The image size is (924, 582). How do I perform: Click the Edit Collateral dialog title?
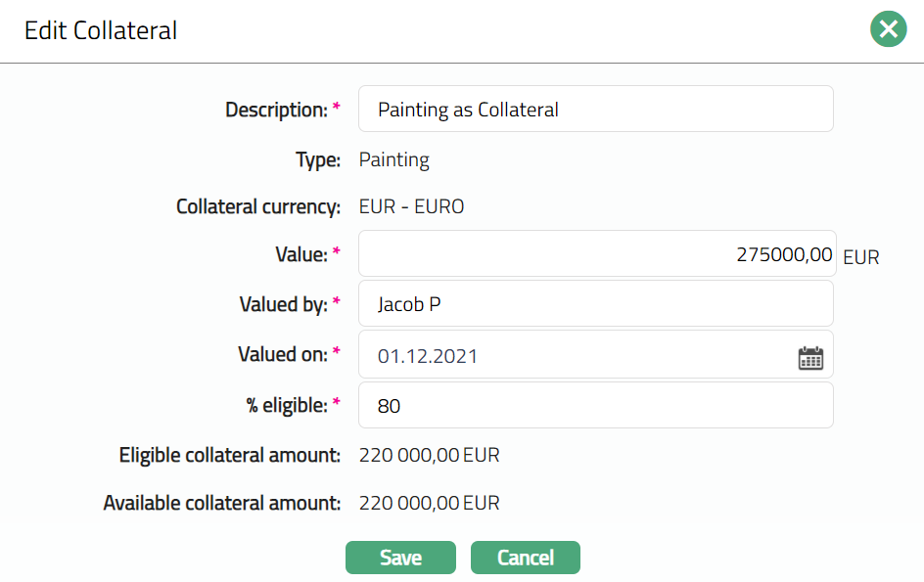pyautogui.click(x=101, y=30)
